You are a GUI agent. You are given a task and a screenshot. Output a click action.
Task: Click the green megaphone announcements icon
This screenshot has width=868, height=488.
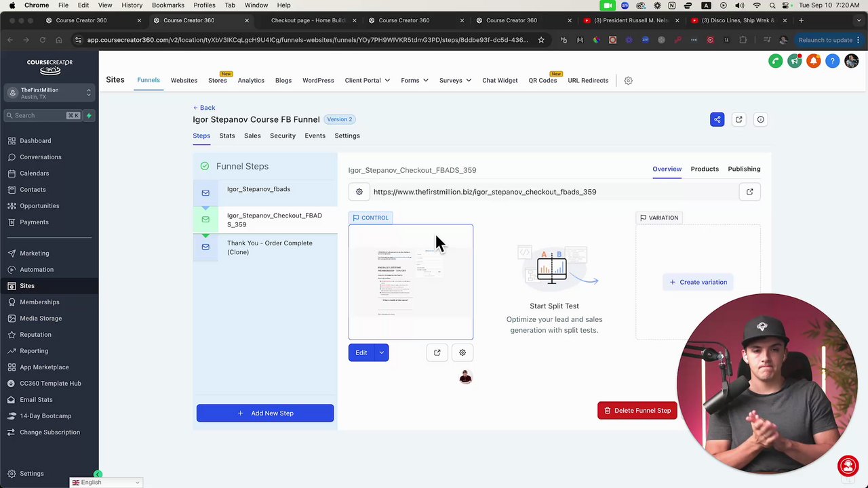(x=795, y=61)
